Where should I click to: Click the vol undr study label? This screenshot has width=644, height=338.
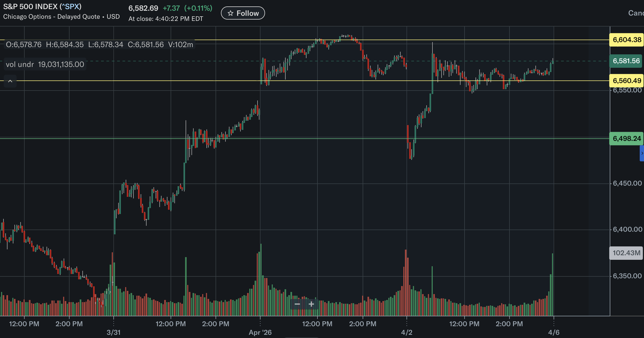[45, 64]
